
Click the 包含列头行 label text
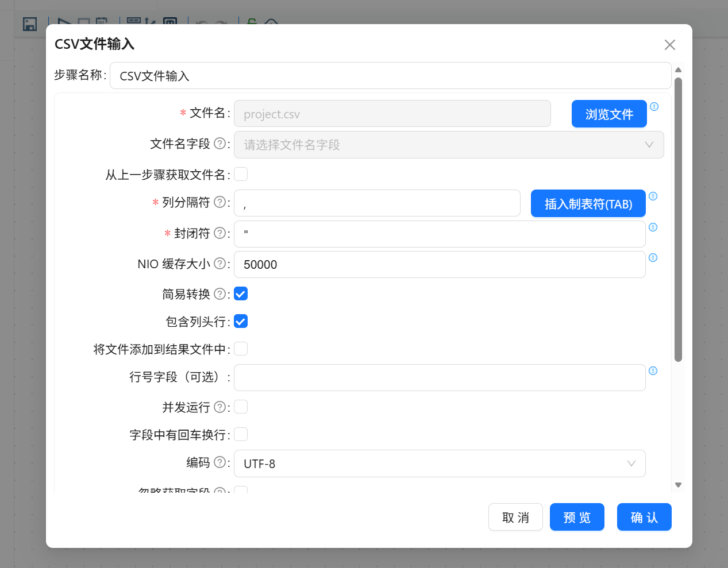point(196,322)
